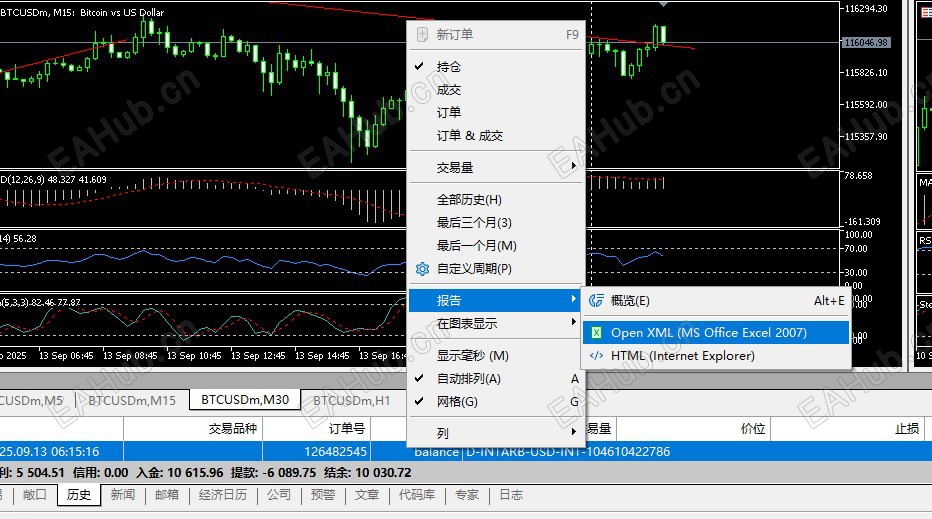Click the 入金: 10 615.96 deposit summary
Viewport: 932px width, 519px height.
(180, 473)
